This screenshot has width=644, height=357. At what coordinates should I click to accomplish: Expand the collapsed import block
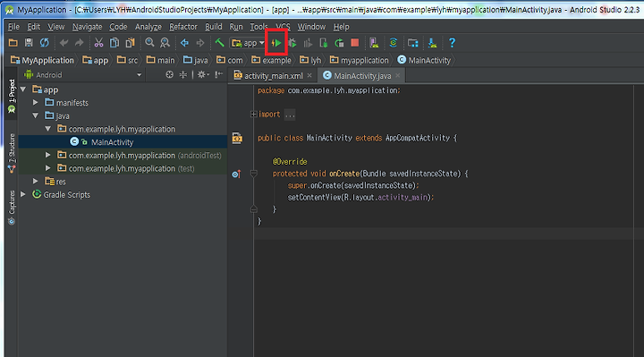[254, 115]
